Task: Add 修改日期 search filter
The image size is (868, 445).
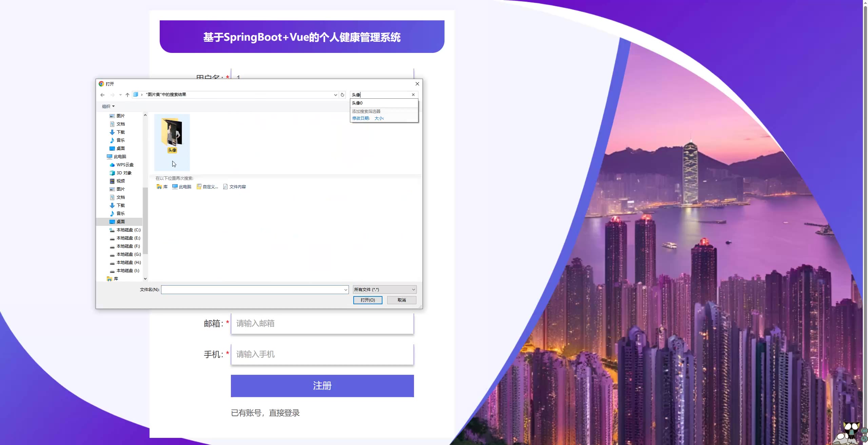Action: pos(361,118)
